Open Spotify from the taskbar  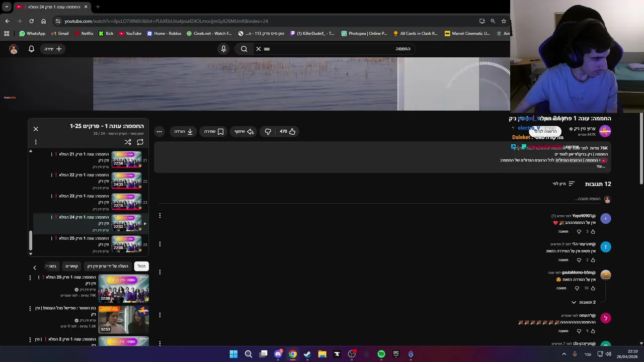(x=381, y=354)
